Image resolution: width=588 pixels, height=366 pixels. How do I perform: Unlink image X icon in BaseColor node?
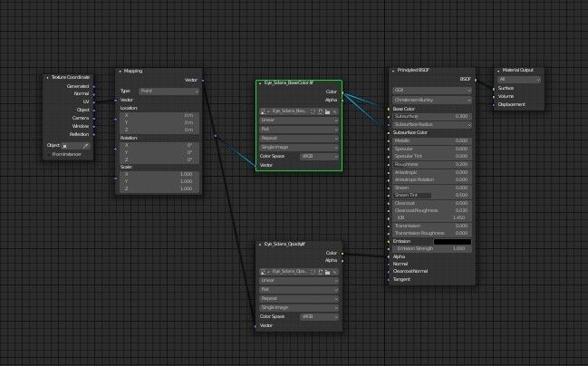[334, 111]
